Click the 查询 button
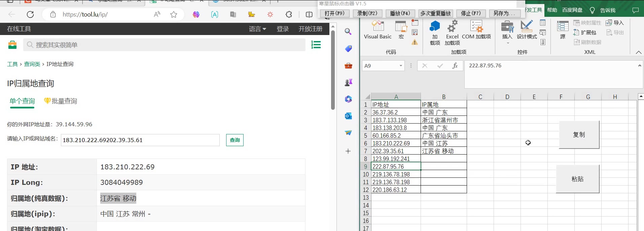Viewport: 644px width, 231px height. coord(235,140)
